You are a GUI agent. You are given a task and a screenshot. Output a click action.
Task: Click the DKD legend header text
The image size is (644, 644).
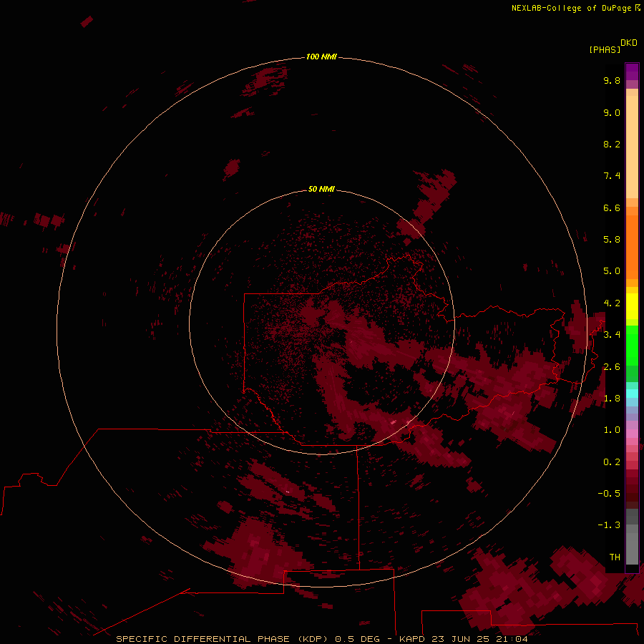click(629, 43)
